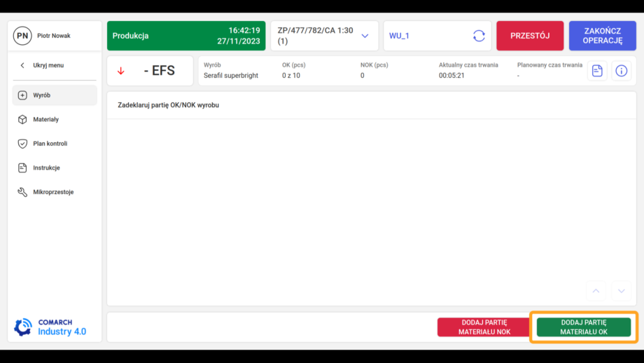Click the document icon beside Instrukcje
This screenshot has height=363, width=644.
pos(22,168)
